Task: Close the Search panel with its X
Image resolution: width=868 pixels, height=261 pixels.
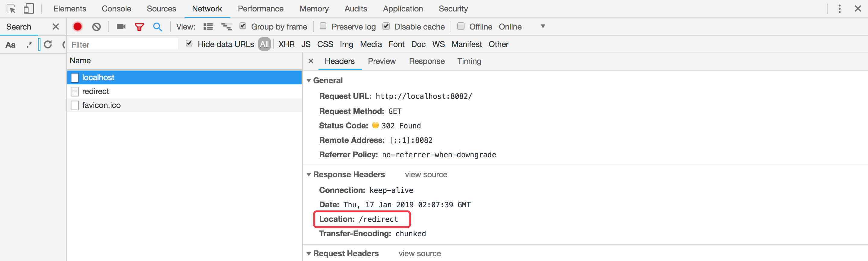Action: 56,27
